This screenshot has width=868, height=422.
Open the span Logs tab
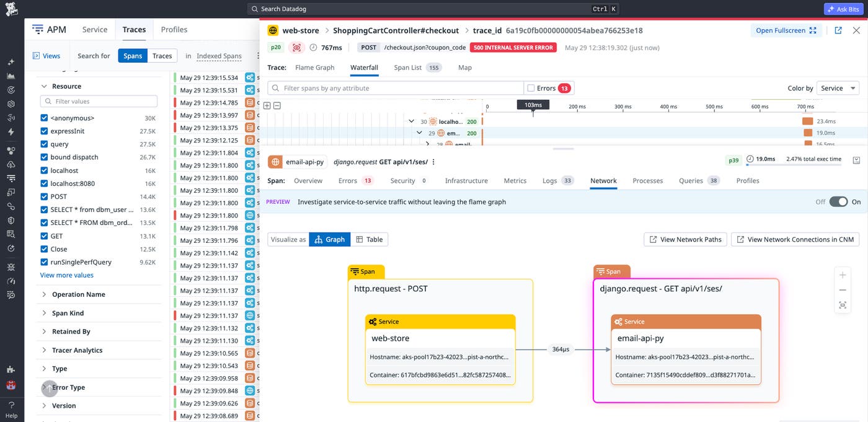click(557, 181)
